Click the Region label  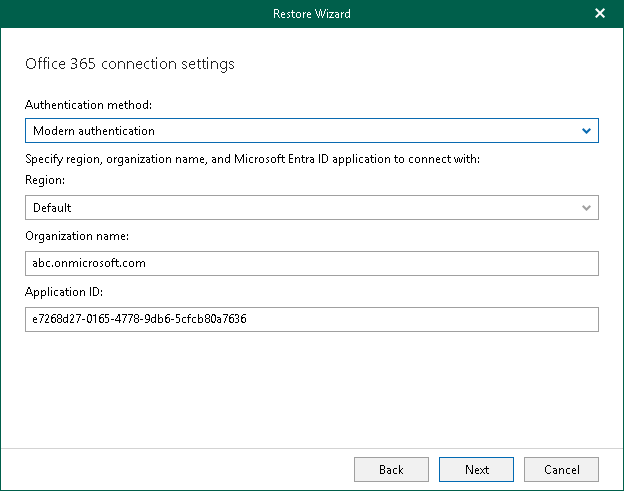coord(45,180)
